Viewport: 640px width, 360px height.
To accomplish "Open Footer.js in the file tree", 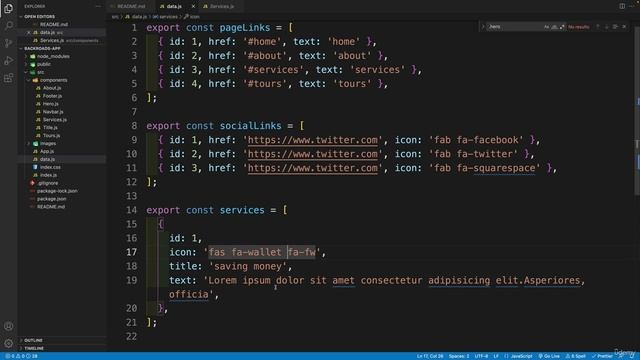I will (52, 96).
